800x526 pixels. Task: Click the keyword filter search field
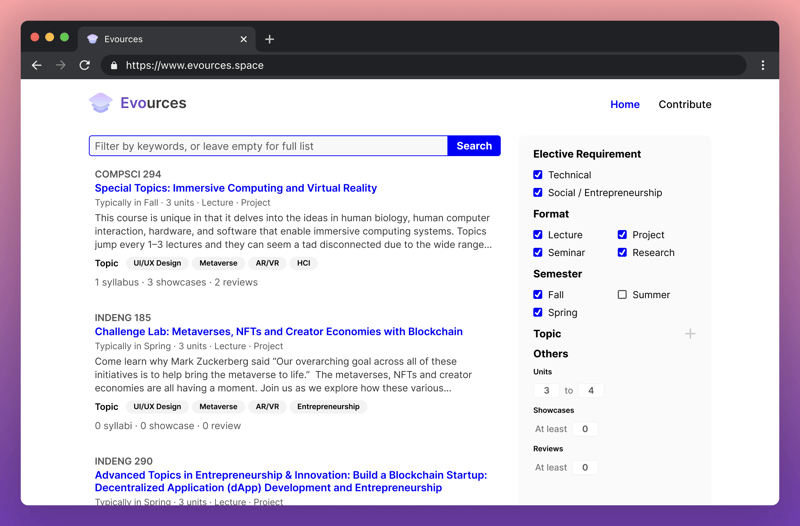point(268,146)
